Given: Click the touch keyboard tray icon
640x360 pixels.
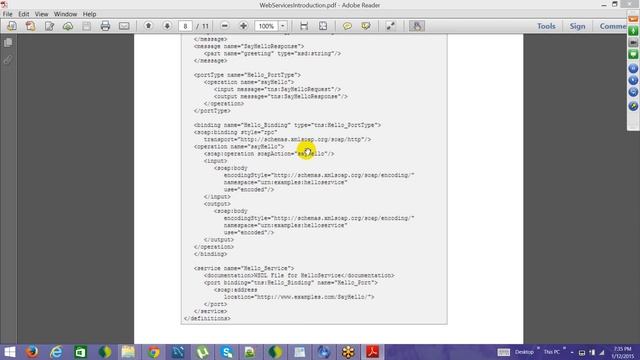Looking at the screenshot, I should 503,352.
